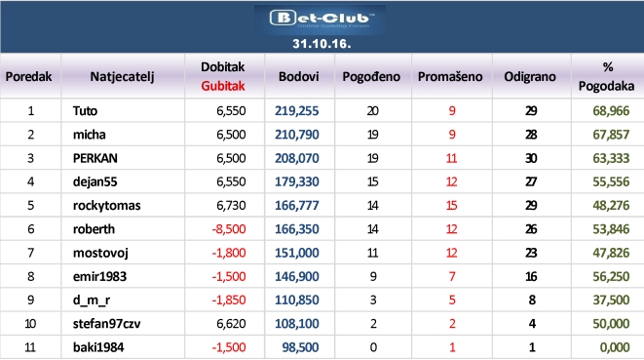Click the Bet-Club logo banner

(320, 20)
